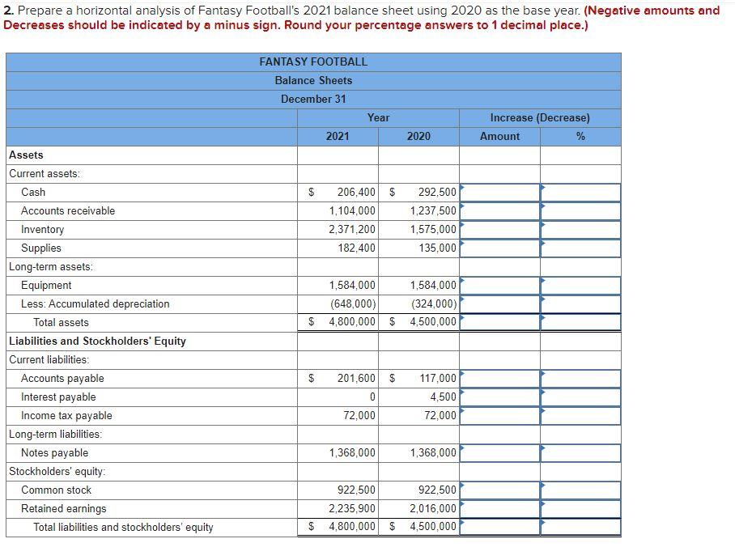Select the Total liabilities and stockholders' equity percentage field
The image size is (735, 560).
point(580,527)
